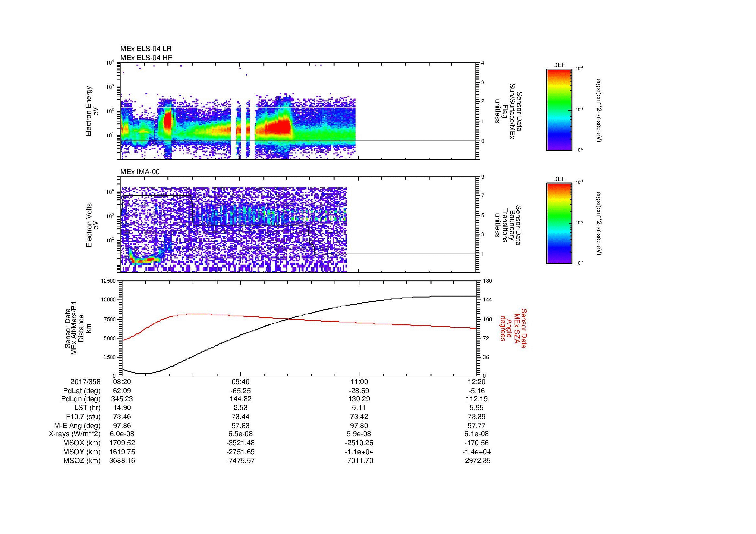Click the F10.7 value 73.44
756x534 pixels.
pyautogui.click(x=241, y=416)
